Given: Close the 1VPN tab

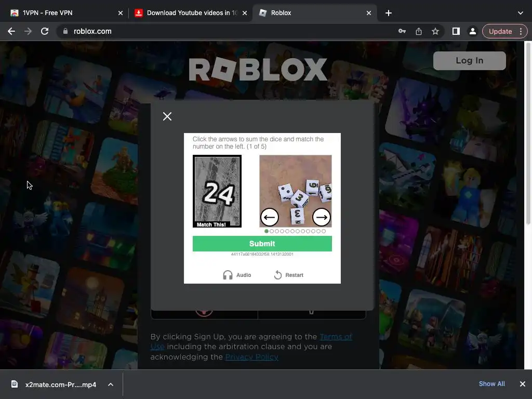Looking at the screenshot, I should pyautogui.click(x=121, y=13).
